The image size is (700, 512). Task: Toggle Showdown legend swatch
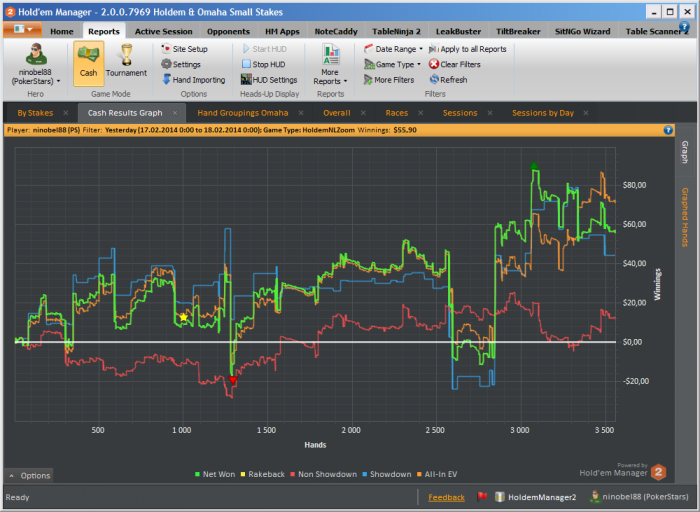coord(365,474)
